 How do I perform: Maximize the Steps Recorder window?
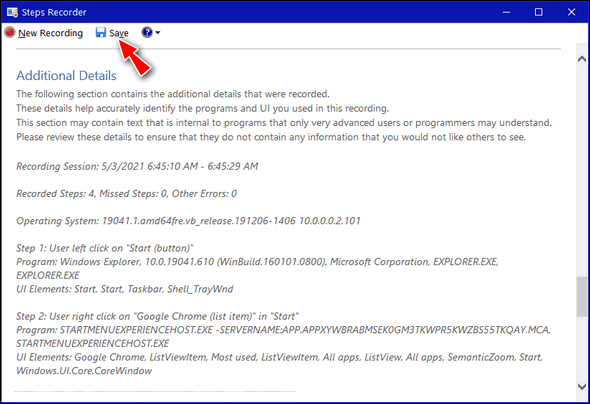tap(539, 12)
